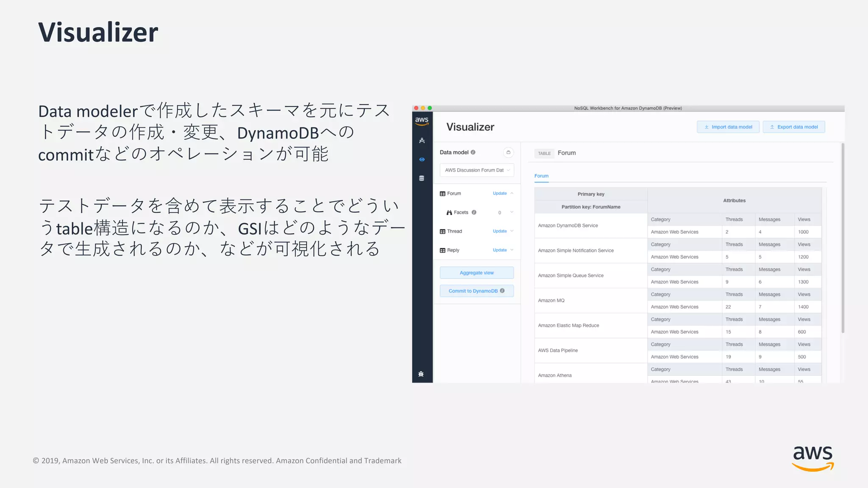The width and height of the screenshot is (868, 488).
Task: Click the Views value 600
Action: pos(802,332)
